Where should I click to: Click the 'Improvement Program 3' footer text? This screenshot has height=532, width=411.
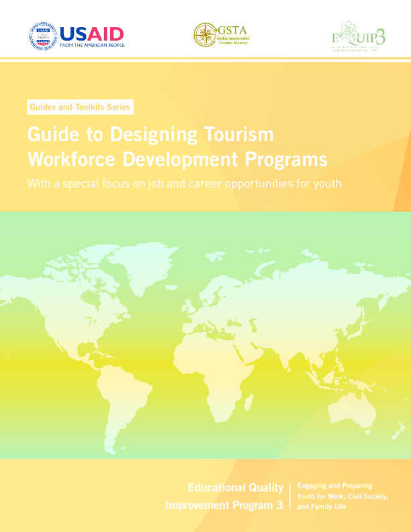click(224, 506)
